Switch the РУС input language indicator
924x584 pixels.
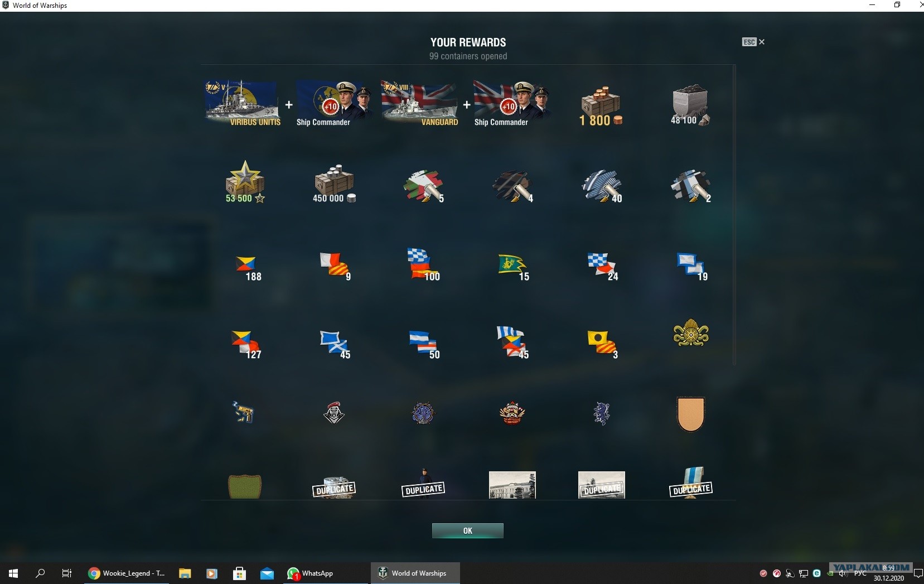coord(860,573)
